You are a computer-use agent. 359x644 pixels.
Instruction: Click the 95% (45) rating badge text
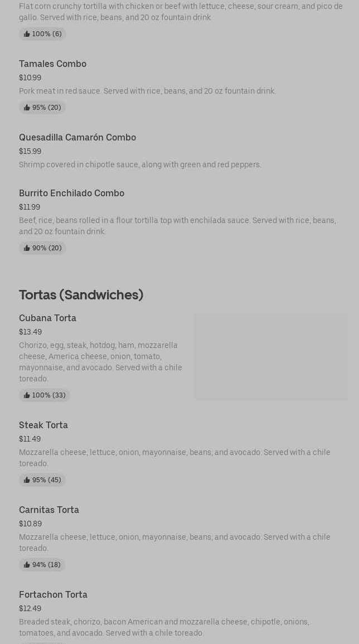pyautogui.click(x=46, y=480)
